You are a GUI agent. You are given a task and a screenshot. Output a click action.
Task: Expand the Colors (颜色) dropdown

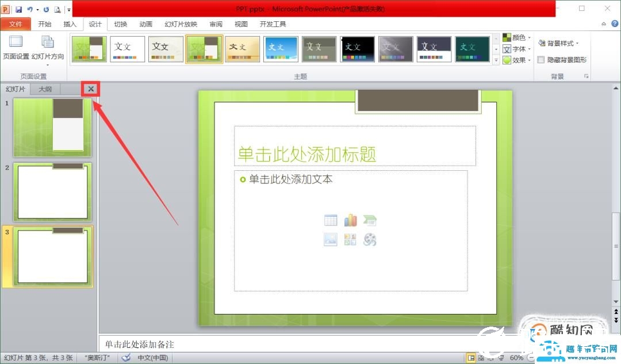tap(516, 37)
